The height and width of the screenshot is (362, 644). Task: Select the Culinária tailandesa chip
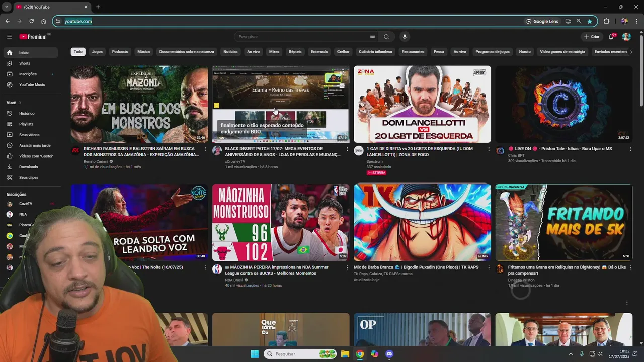click(x=375, y=52)
